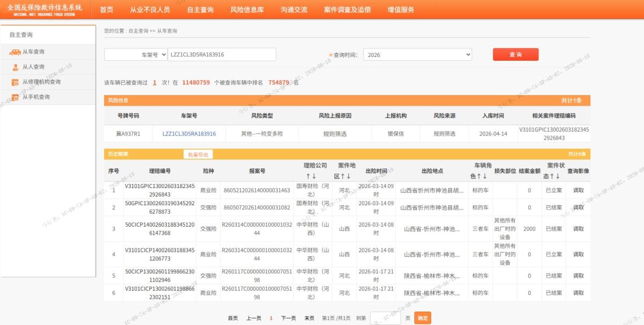
Task: Open 风险信息库 in the top navigation
Action: pyautogui.click(x=247, y=10)
